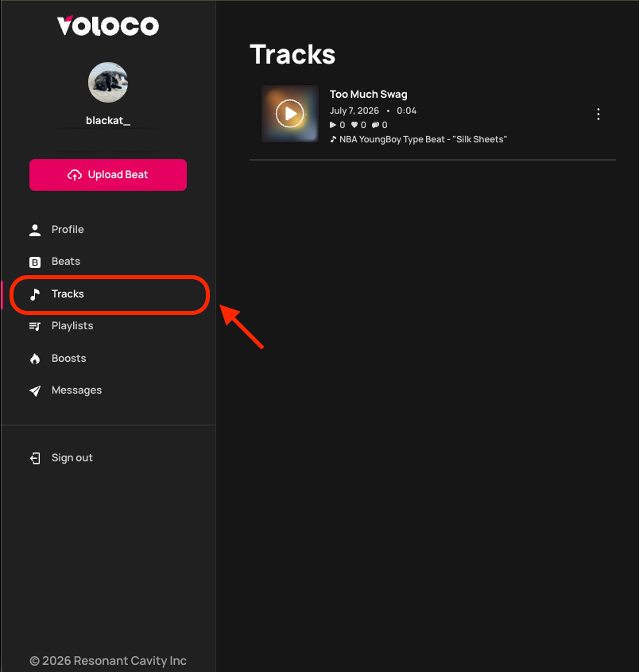Open the Messages paper plane icon
The width and height of the screenshot is (639, 672).
click(35, 390)
